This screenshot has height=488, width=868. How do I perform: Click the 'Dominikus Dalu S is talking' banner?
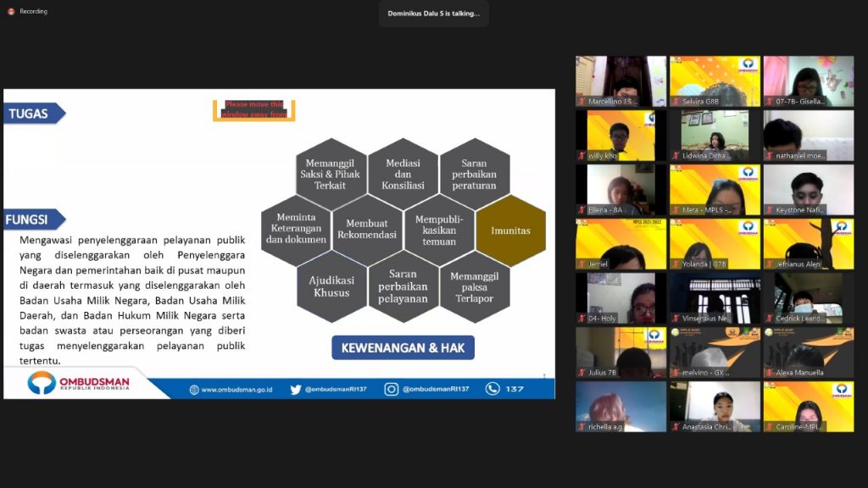click(433, 14)
